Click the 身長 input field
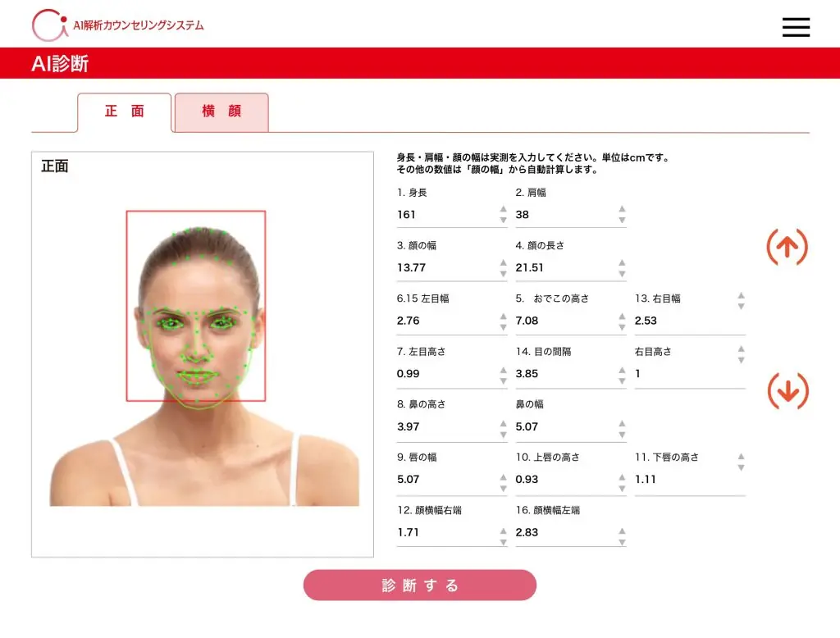 coord(443,215)
